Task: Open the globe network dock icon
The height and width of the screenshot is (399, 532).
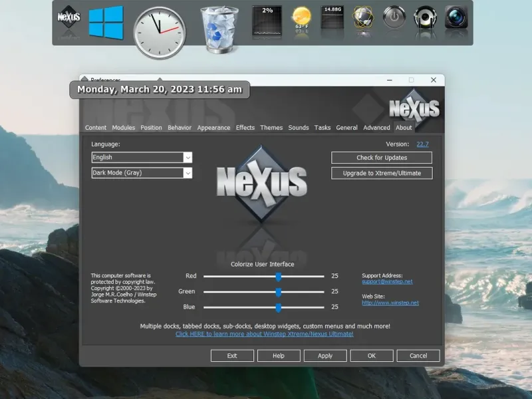Action: coord(363,17)
